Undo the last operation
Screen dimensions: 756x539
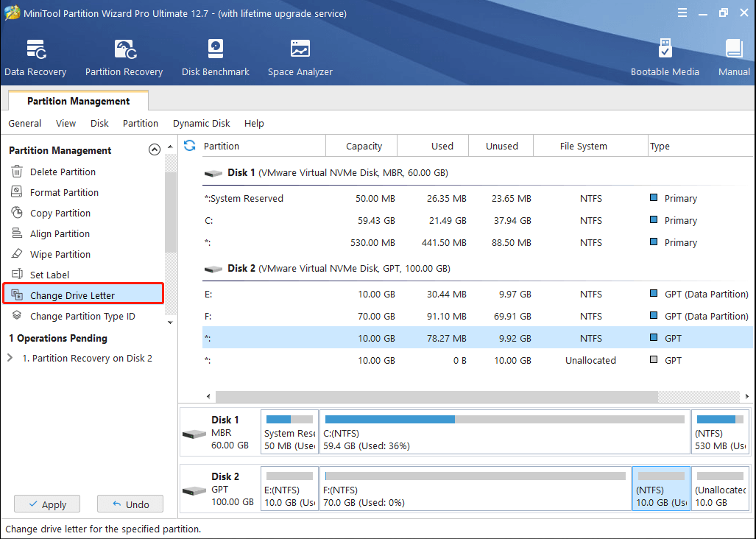click(x=130, y=504)
